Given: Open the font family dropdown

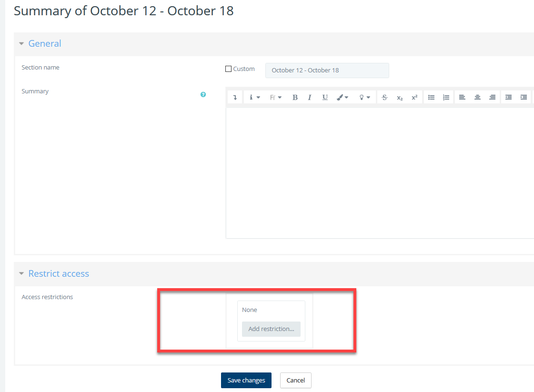Looking at the screenshot, I should tap(276, 97).
